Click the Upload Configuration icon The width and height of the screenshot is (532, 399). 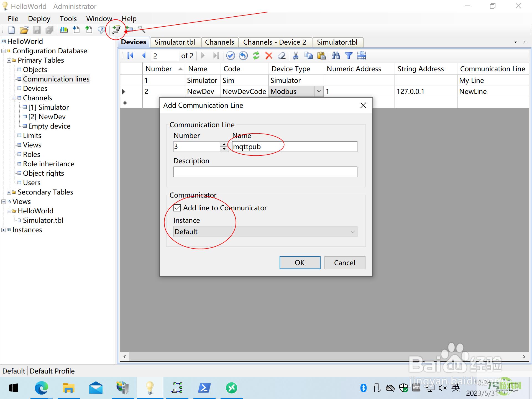(x=89, y=30)
